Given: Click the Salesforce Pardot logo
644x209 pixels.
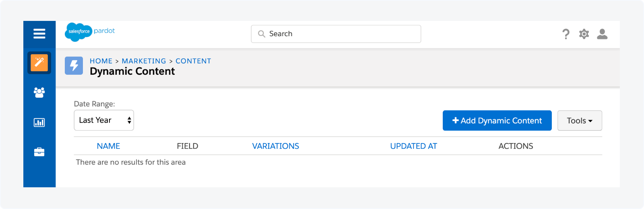Looking at the screenshot, I should [x=90, y=32].
